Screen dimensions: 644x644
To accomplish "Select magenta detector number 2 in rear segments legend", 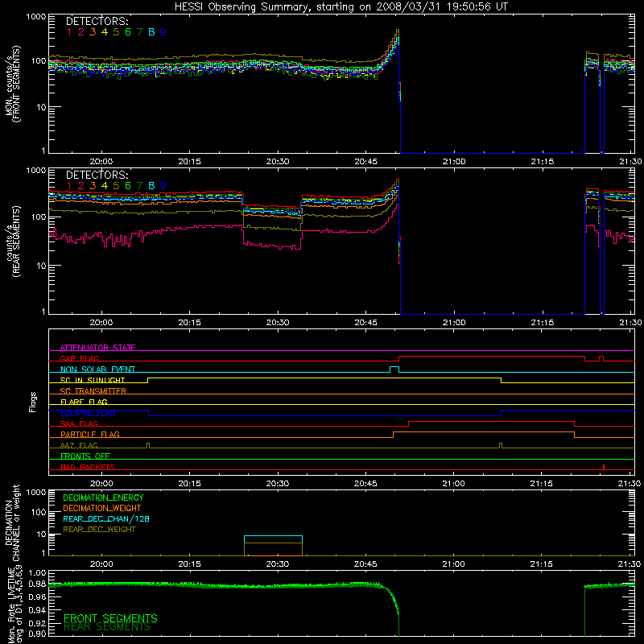I will point(81,186).
